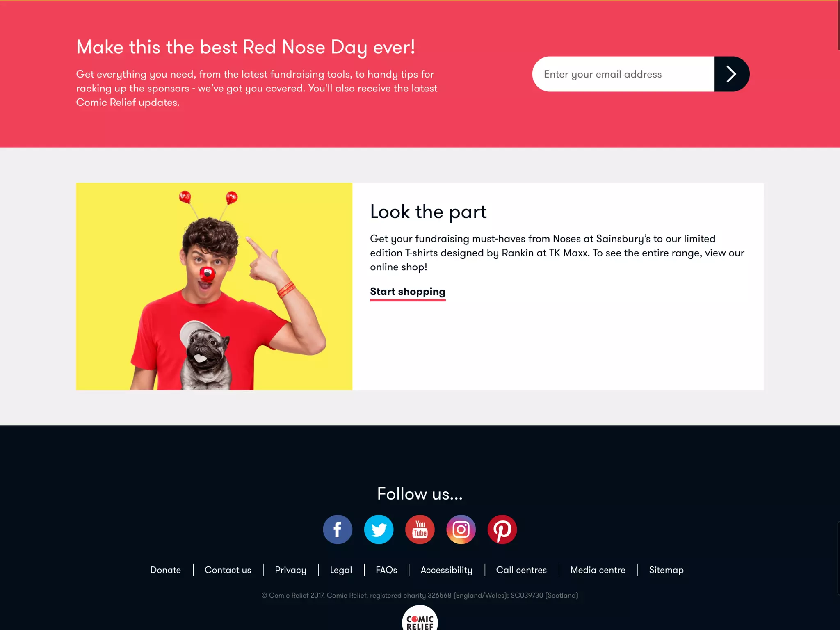The width and height of the screenshot is (840, 630).
Task: Open the Media centre link
Action: 598,570
